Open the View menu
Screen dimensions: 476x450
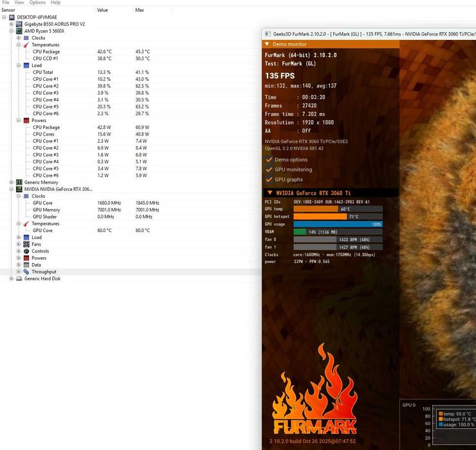[x=19, y=3]
